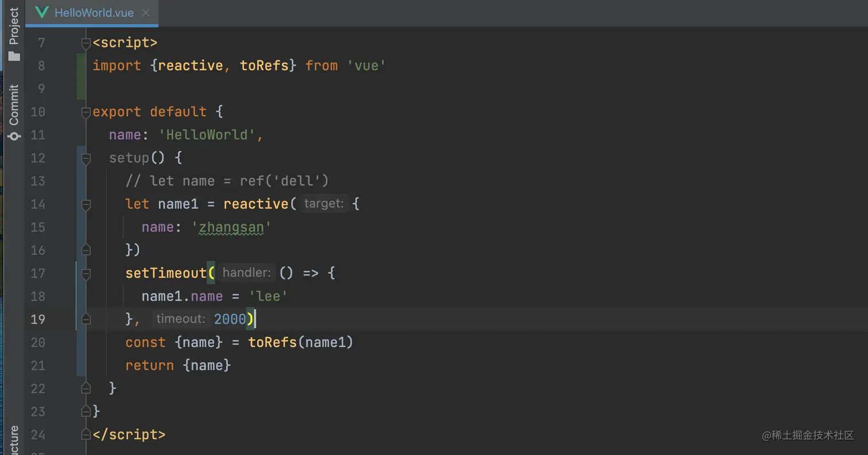
Task: Select the HelloWorld.vue editor tab
Action: [x=92, y=13]
